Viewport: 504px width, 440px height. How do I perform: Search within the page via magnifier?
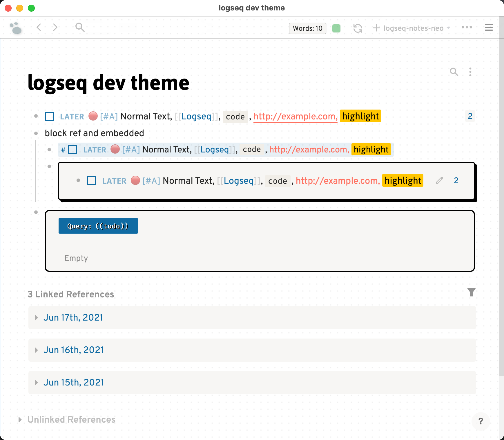(x=454, y=72)
